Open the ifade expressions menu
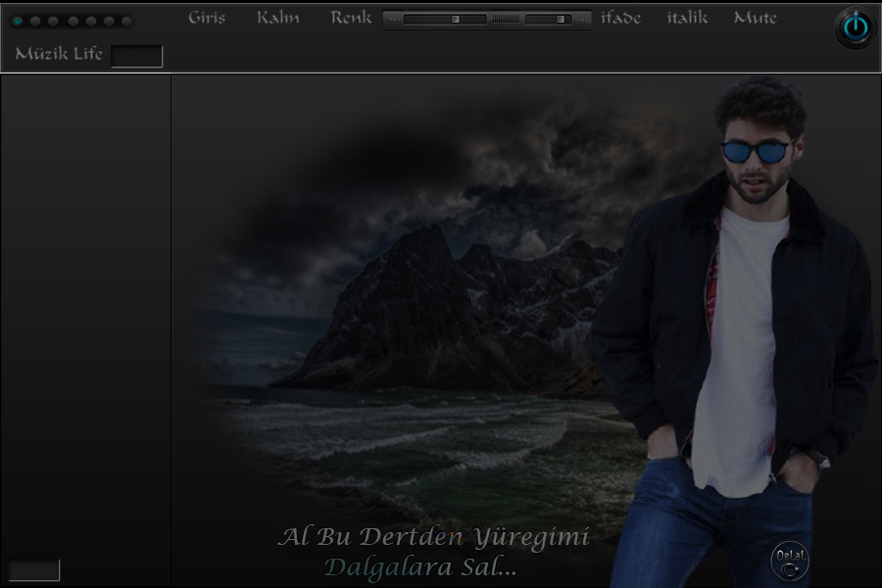Viewport: 882px width, 588px height. coord(620,18)
